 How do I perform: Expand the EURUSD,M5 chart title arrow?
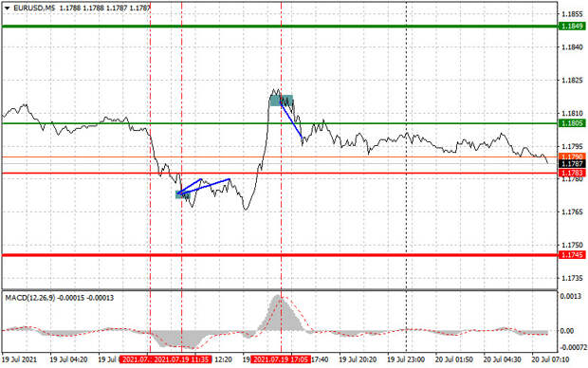(7, 8)
